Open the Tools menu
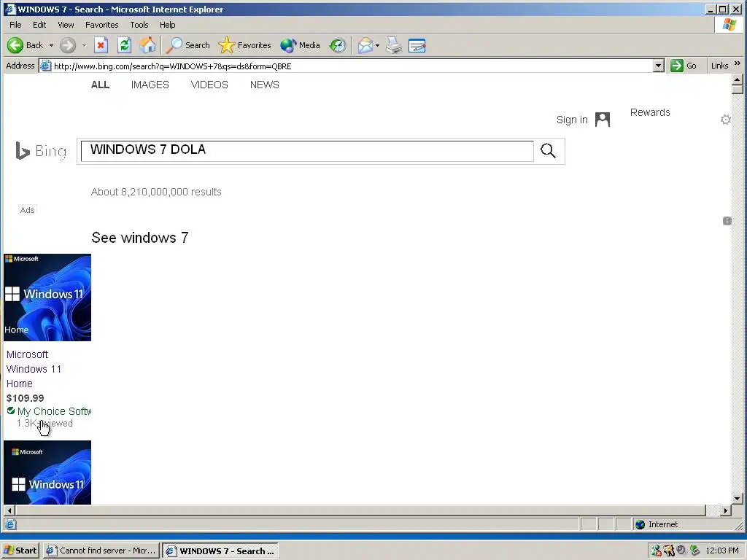747x560 pixels. coord(139,25)
